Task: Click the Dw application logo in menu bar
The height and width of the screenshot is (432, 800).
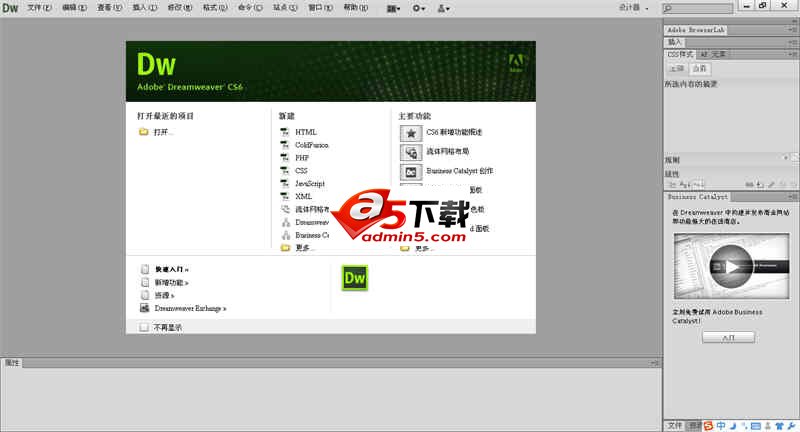Action: [10, 8]
